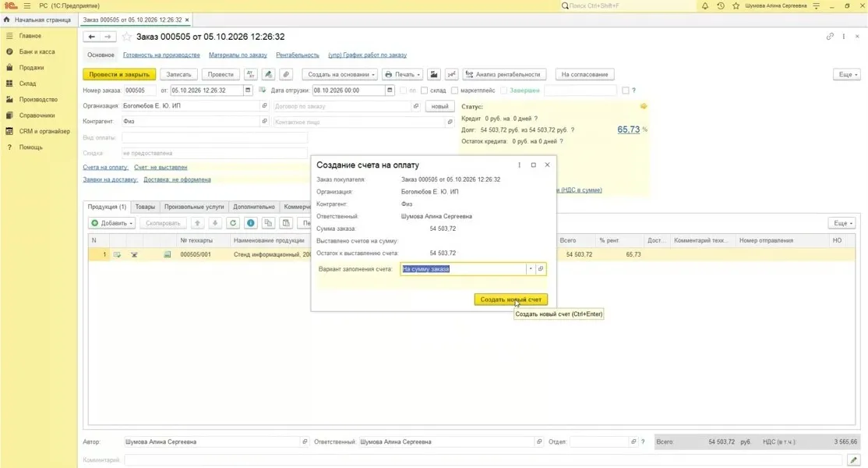Click the copy link icon of the order
Screen dimensions: 868x468
(830, 37)
